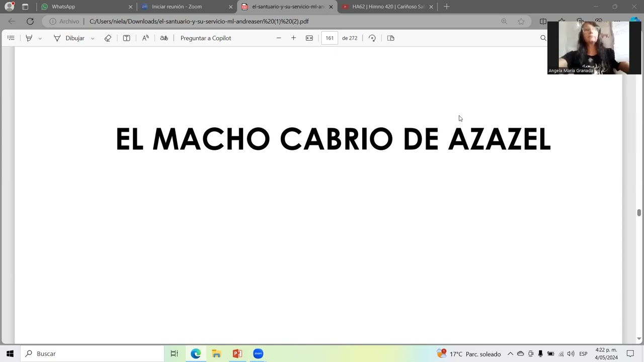
Task: Open split screen view icon
Action: [543, 21]
